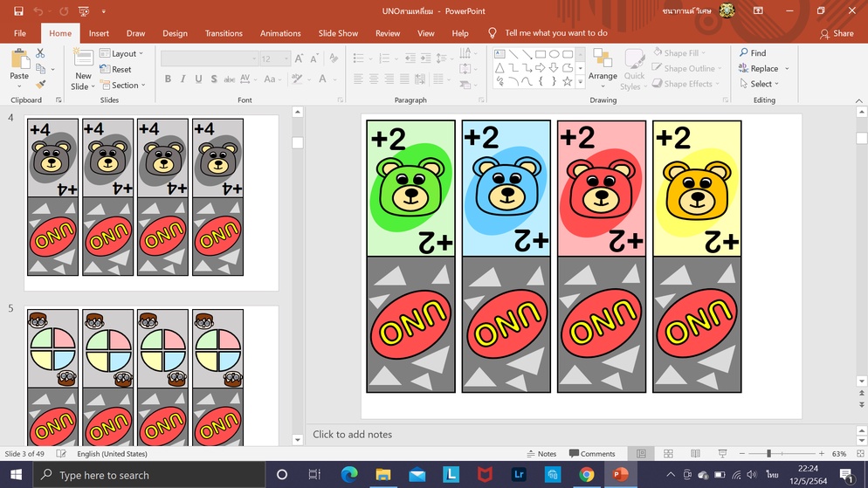Viewport: 868px width, 488px height.
Task: Fit slide to current window icon
Action: click(x=860, y=454)
